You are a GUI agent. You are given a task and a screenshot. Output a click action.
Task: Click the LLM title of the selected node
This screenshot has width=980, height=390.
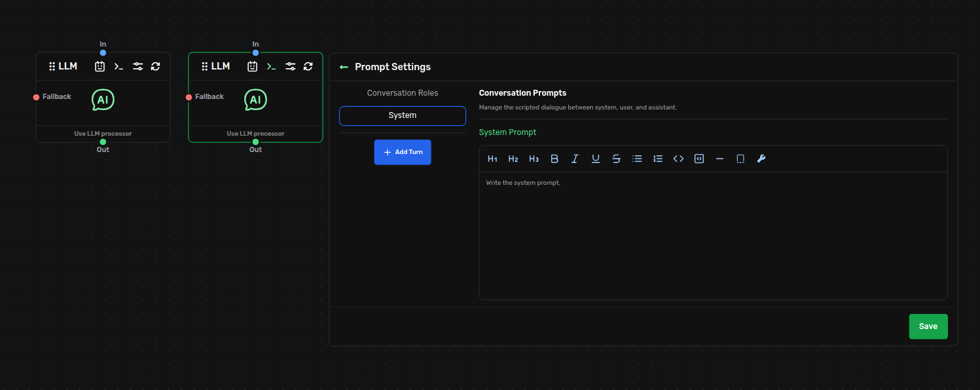pos(221,66)
